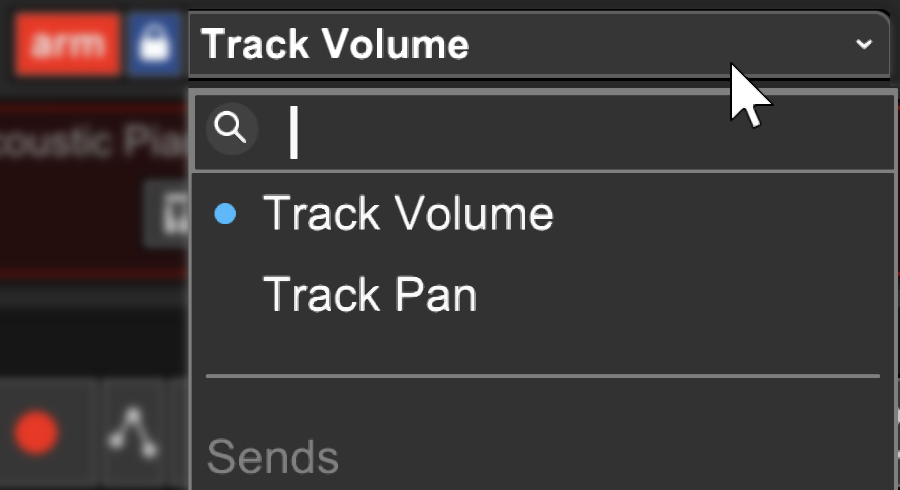The image size is (900, 490).
Task: Choose Track Pan in the list
Action: click(x=370, y=294)
